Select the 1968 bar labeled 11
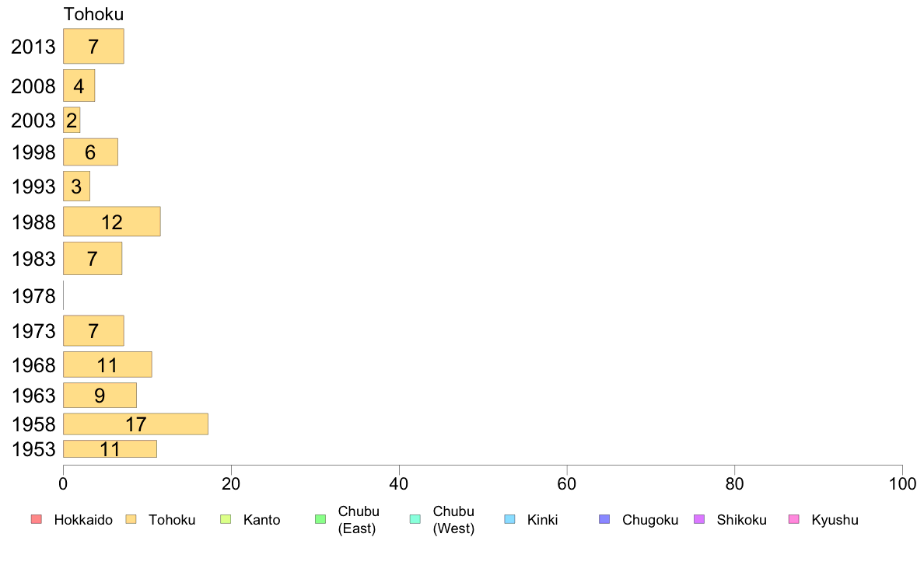 (108, 364)
